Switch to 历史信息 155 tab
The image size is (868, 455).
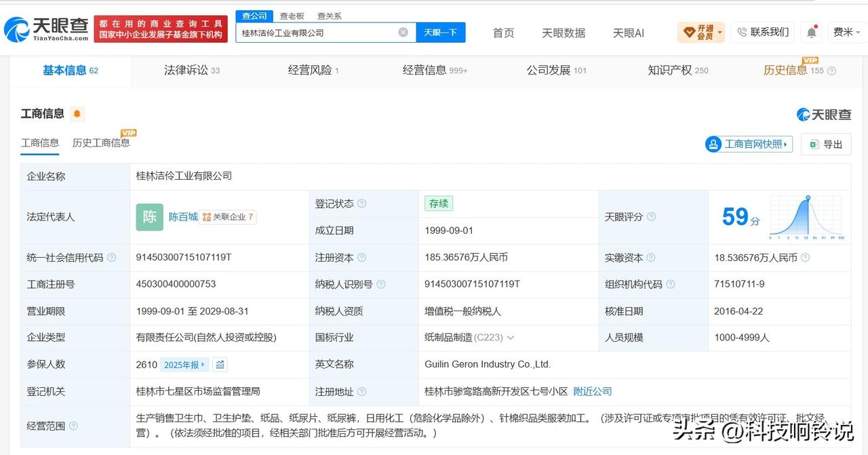793,71
